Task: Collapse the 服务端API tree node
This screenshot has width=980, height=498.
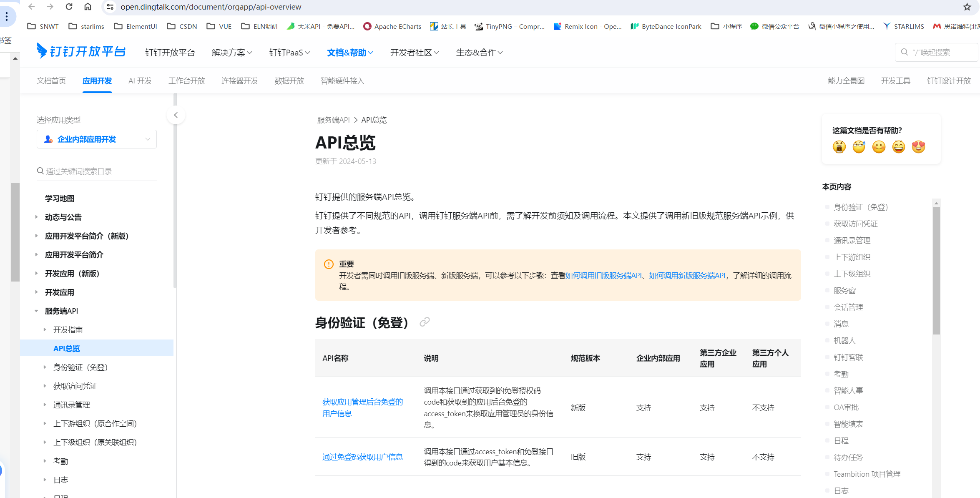Action: click(x=37, y=311)
